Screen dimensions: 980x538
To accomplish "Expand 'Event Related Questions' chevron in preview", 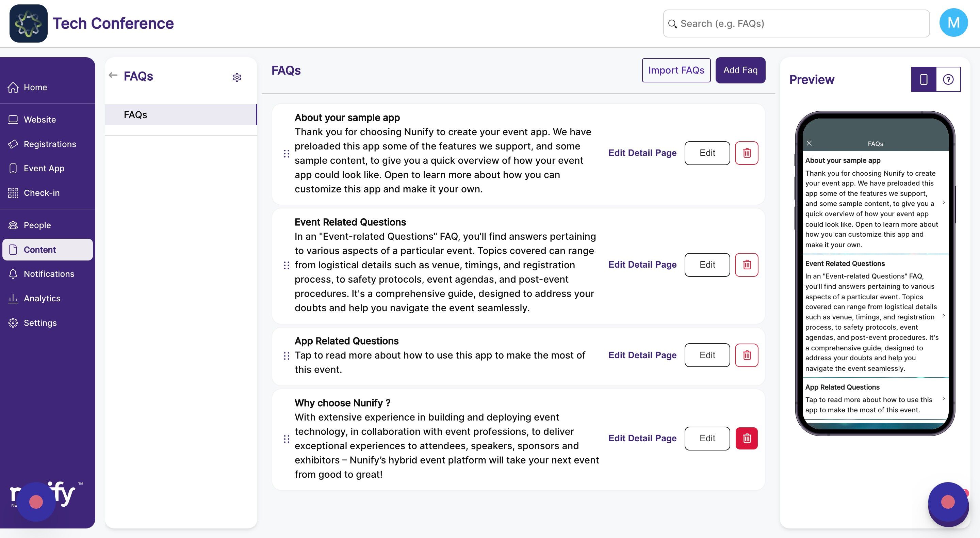I will [x=944, y=316].
